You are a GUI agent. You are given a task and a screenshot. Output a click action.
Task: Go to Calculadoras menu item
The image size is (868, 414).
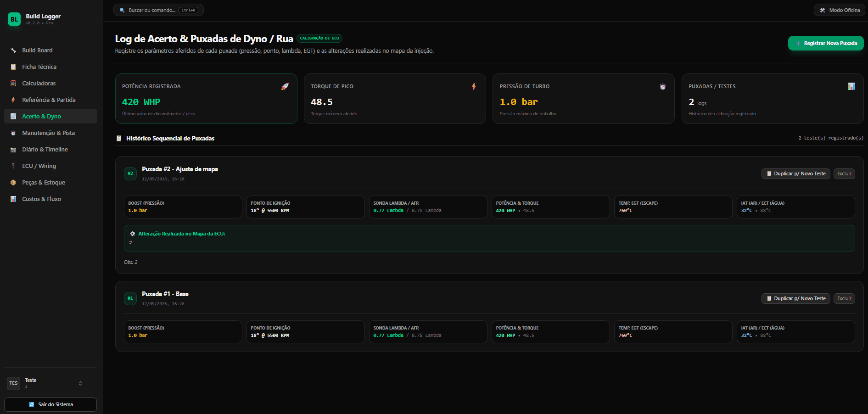coord(50,84)
